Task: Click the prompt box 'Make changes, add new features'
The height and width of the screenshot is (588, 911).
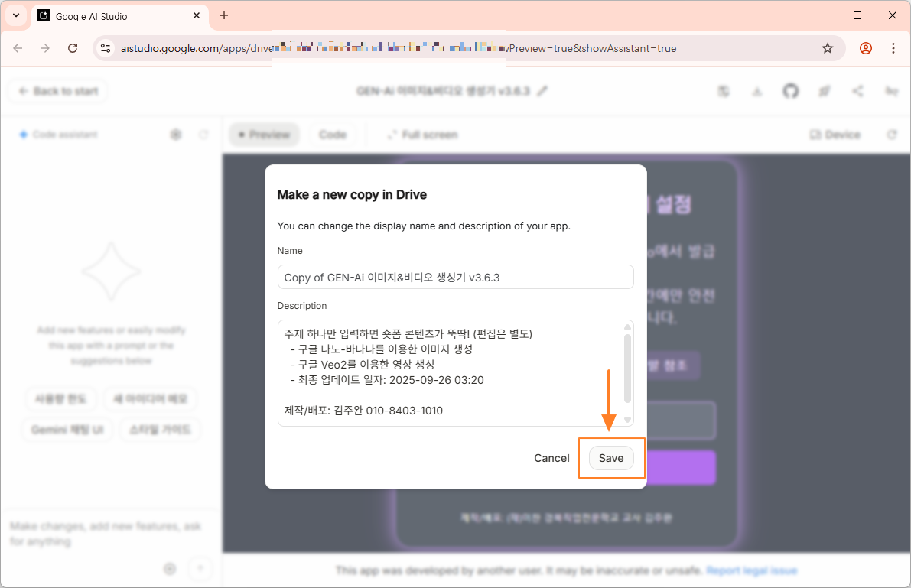Action: point(106,534)
